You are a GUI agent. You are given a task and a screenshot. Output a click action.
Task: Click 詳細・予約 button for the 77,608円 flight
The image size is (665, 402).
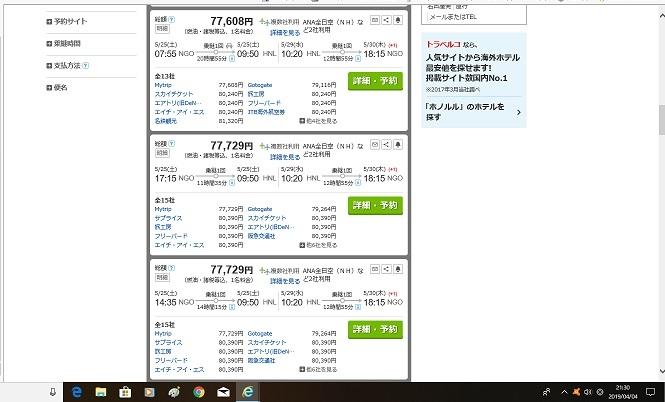pos(375,81)
